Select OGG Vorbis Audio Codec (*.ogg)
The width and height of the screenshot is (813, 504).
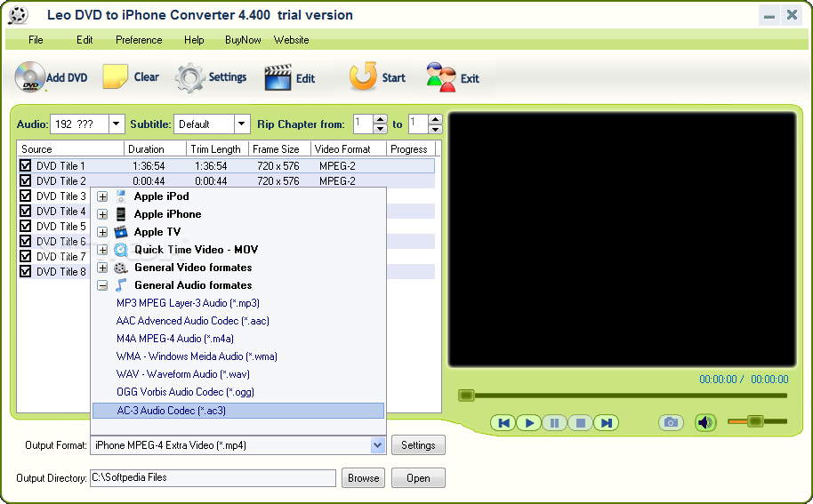185,392
